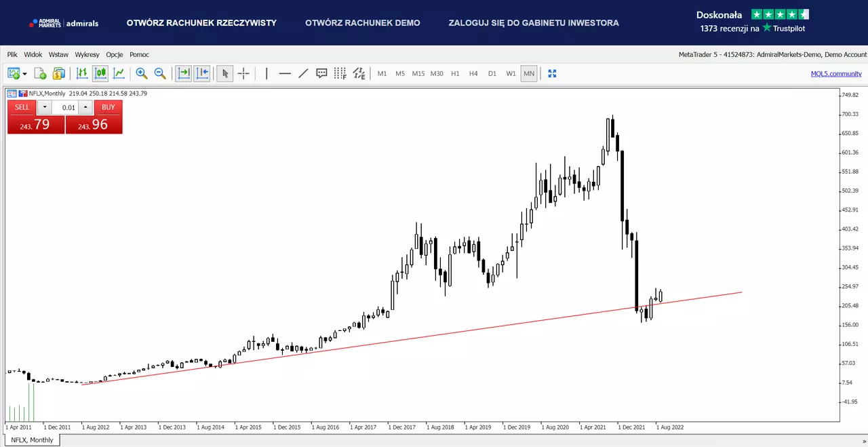Open the new chart window icon
Screen dimensions: 868x447
pyautogui.click(x=14, y=73)
